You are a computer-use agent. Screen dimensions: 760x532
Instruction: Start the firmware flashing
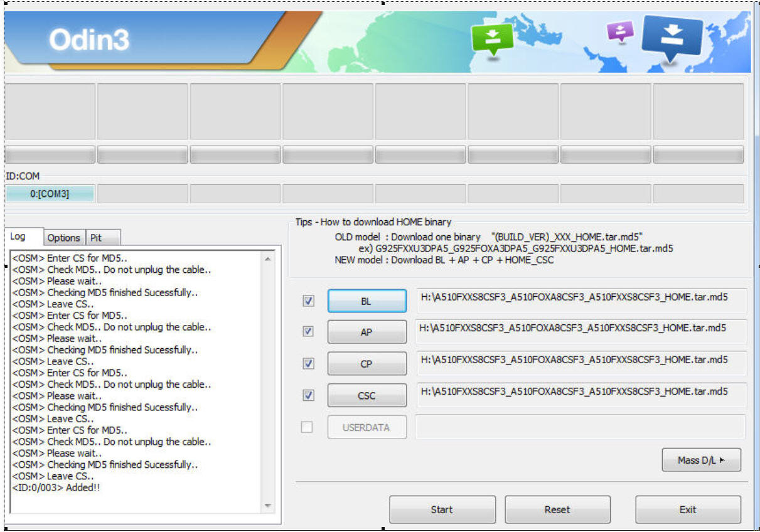(x=442, y=509)
